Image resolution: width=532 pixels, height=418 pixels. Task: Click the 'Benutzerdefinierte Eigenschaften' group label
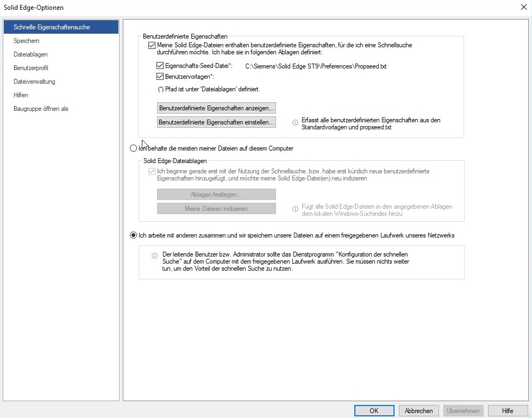[185, 36]
